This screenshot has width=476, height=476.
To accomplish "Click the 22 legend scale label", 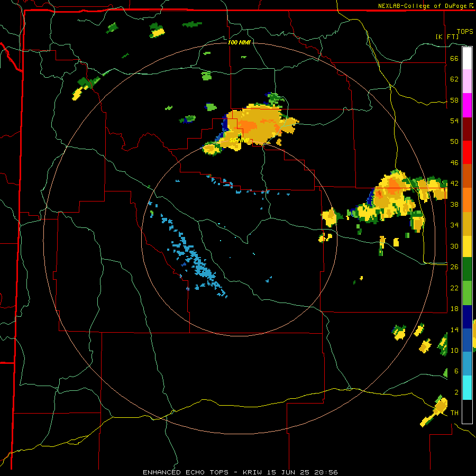I will tap(454, 288).
